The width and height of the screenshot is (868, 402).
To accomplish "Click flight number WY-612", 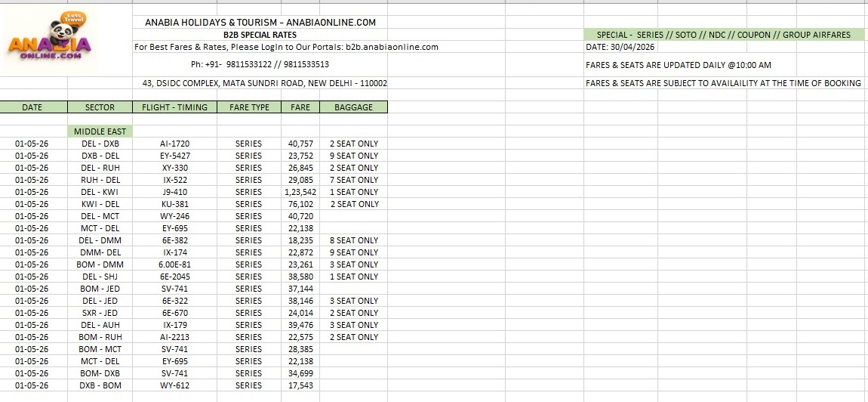I will tap(174, 386).
